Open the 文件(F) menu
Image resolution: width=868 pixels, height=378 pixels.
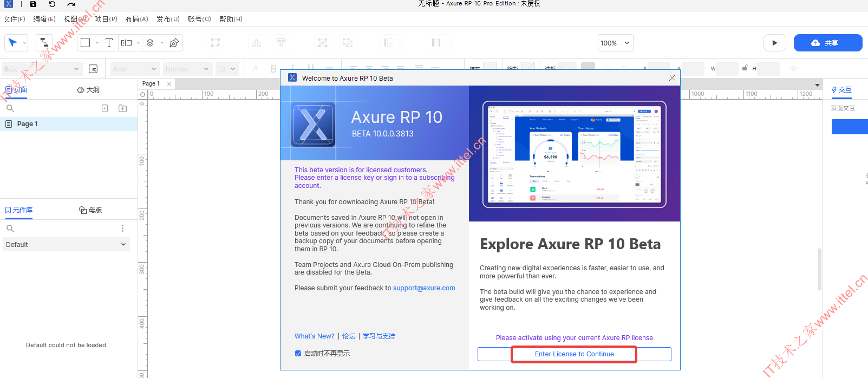point(15,19)
